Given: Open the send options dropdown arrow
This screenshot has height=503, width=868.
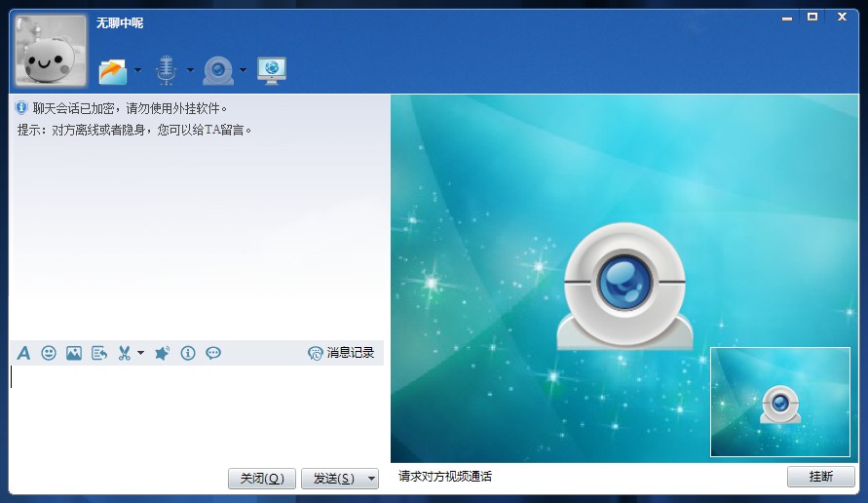Looking at the screenshot, I should [372, 479].
